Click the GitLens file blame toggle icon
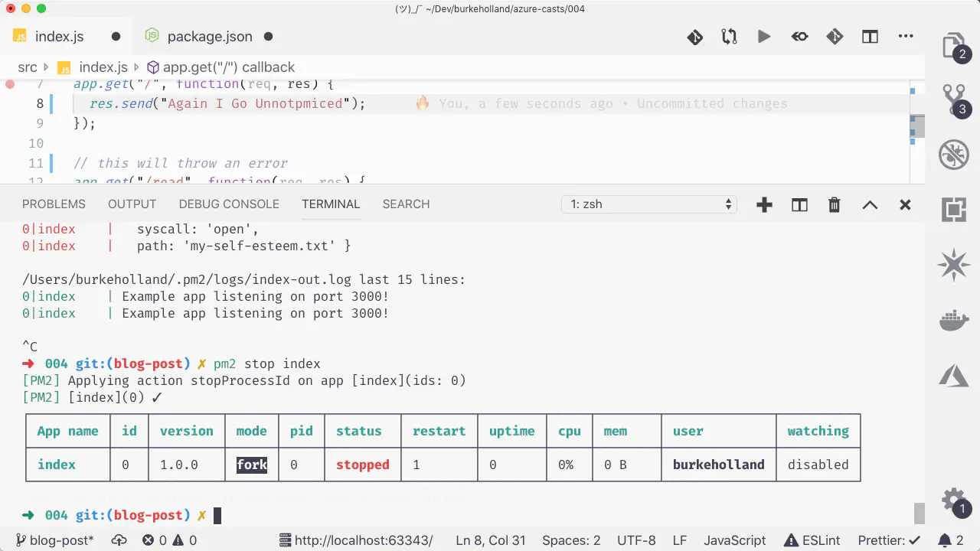980x551 pixels. 799,36
